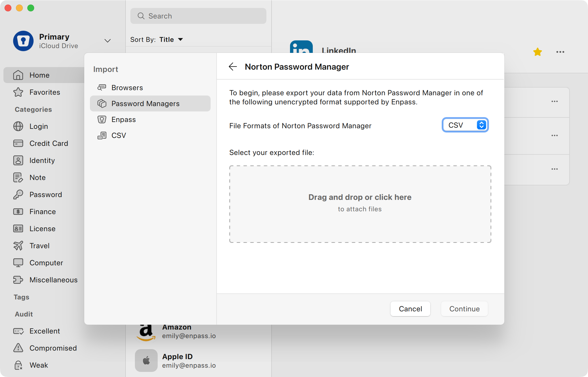Screen dimensions: 588x377
Task: Select the Travel airplane icon
Action: (18, 246)
